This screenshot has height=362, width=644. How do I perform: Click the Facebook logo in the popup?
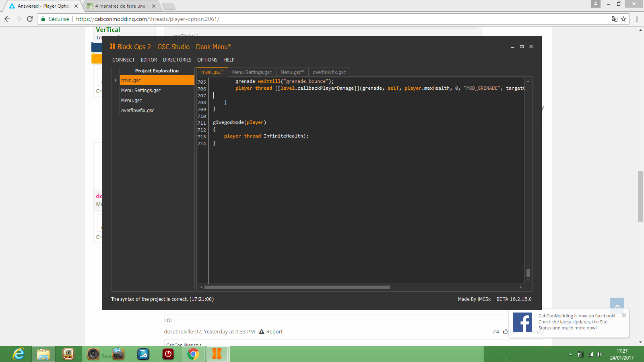522,322
